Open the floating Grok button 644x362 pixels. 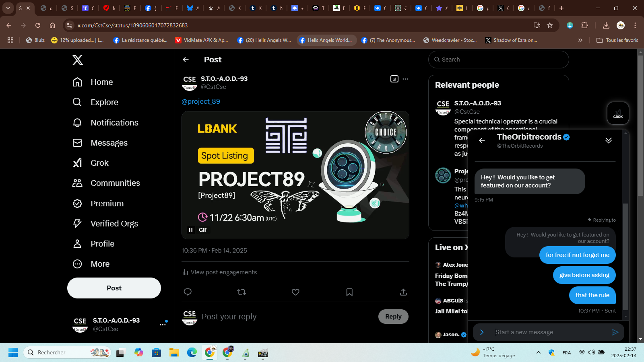618,113
